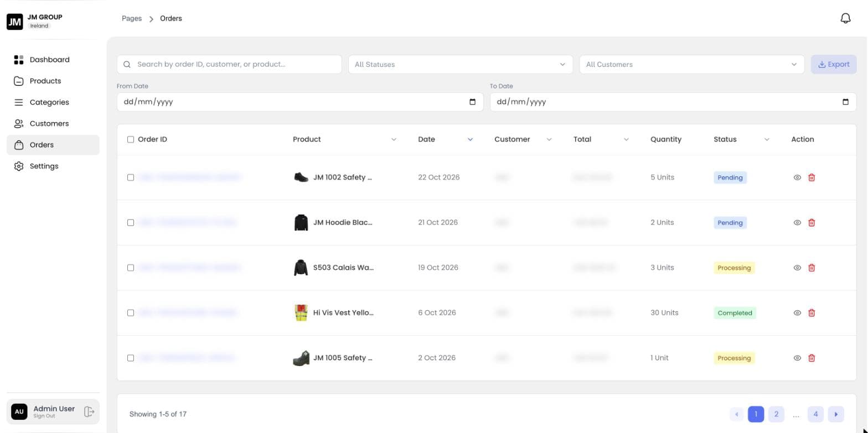Image resolution: width=868 pixels, height=433 pixels.
Task: Check the JM 1002 Safety order row
Action: click(131, 178)
